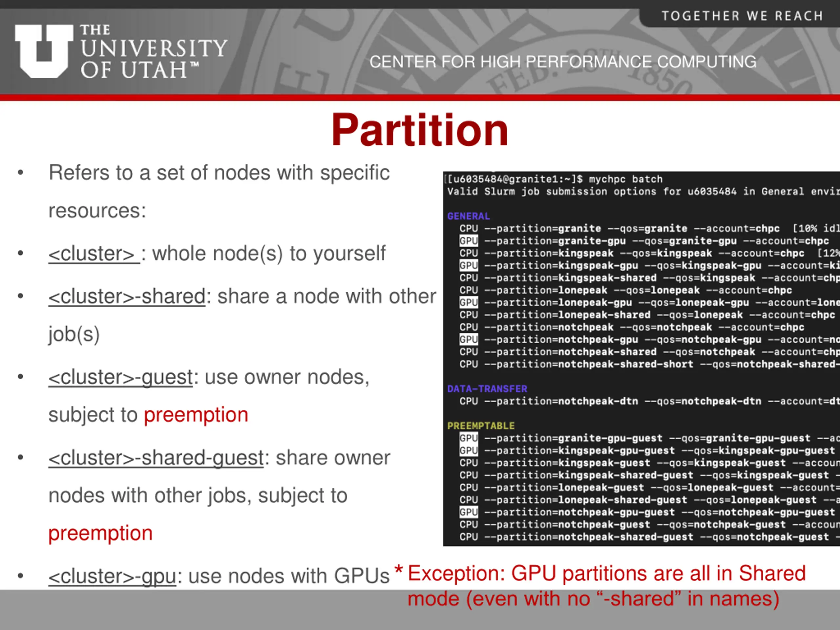
Task: Click the 'partition=notchpeak --qos=notchpeak' CPU line
Action: click(632, 327)
